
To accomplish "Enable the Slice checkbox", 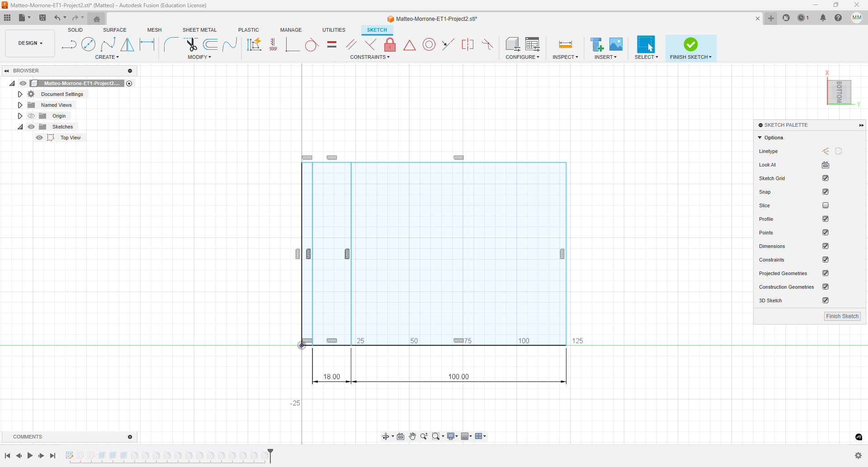I will 826,205.
